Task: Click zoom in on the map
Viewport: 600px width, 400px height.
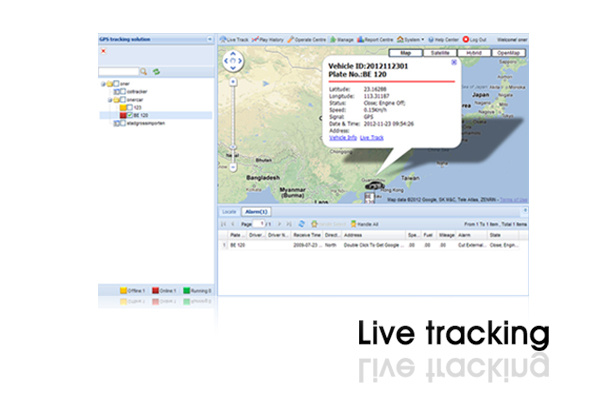Action: click(233, 82)
